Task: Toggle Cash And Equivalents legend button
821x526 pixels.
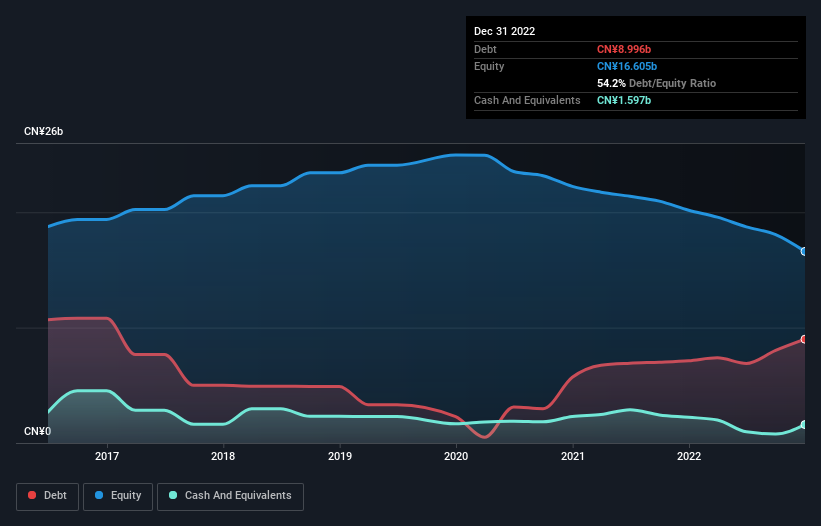Action: coord(230,496)
